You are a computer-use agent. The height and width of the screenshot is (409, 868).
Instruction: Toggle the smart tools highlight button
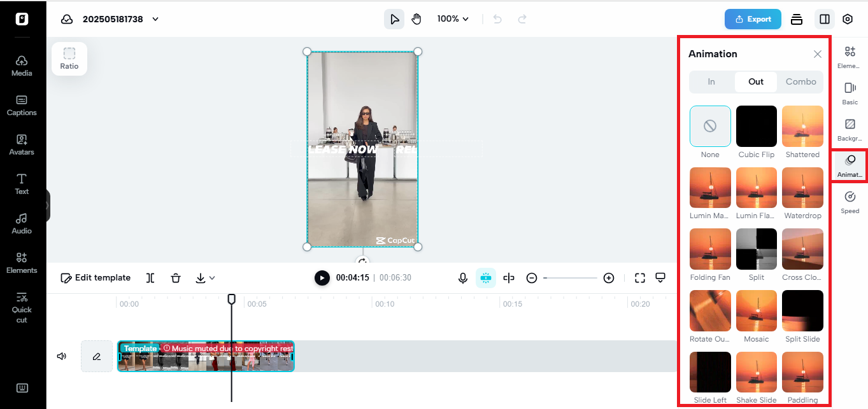pos(486,277)
